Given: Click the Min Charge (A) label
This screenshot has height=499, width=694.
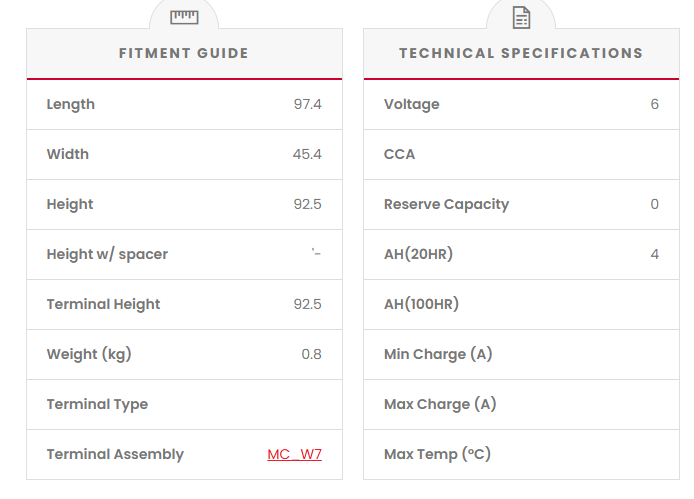Looking at the screenshot, I should point(438,354).
